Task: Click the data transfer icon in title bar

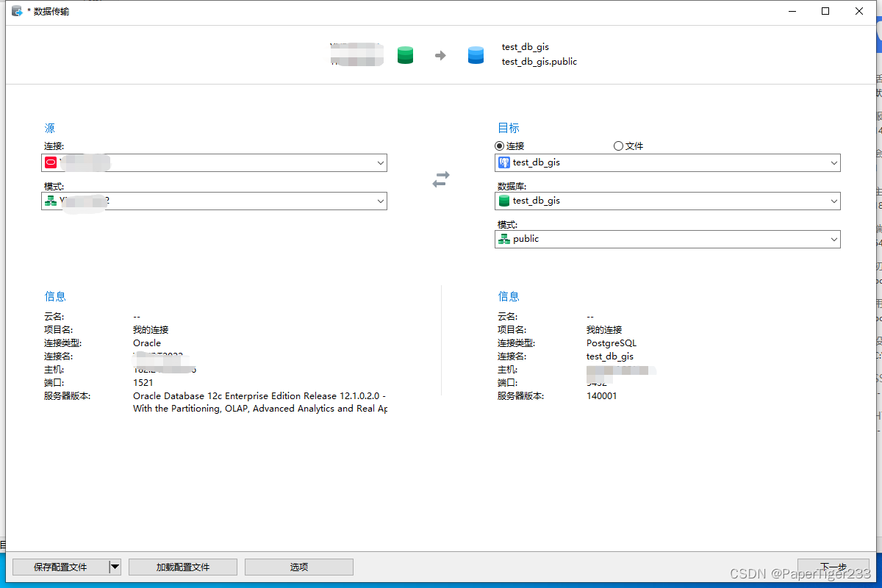Action: (16, 10)
